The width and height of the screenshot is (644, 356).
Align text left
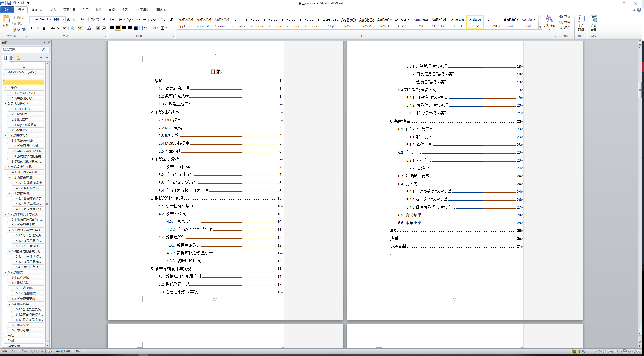[112, 28]
